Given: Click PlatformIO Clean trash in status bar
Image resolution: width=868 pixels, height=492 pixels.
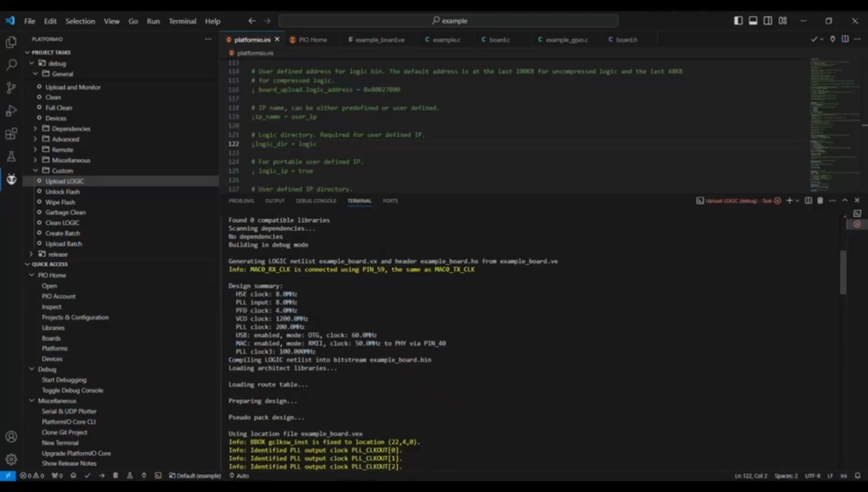Looking at the screenshot, I should click(116, 476).
